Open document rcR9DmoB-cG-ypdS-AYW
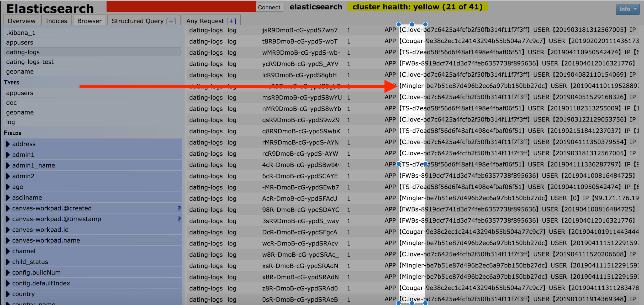 tap(300, 154)
